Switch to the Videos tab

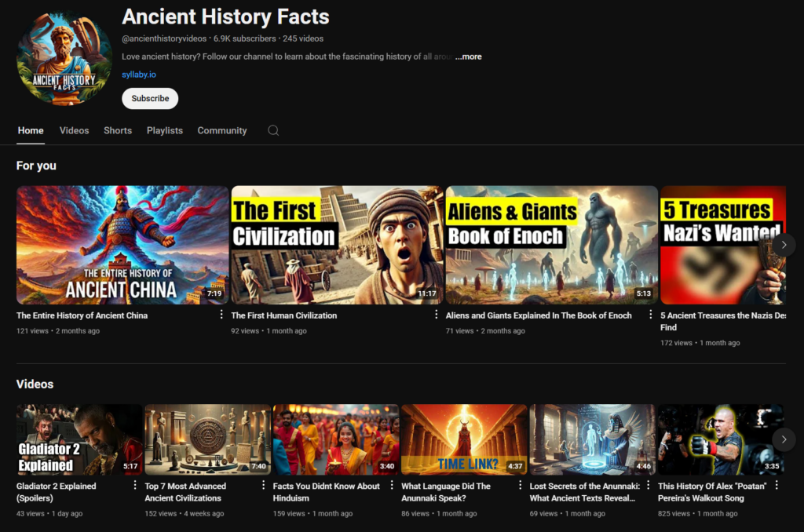pos(74,130)
